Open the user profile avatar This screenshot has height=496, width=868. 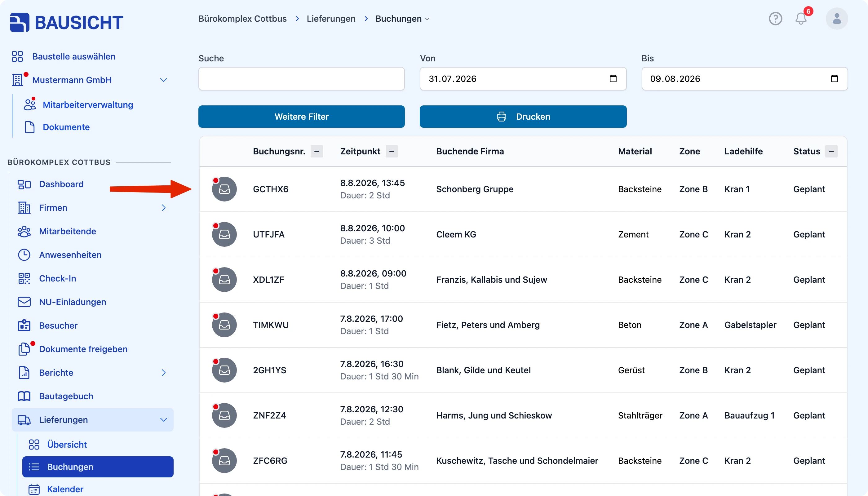click(x=837, y=19)
